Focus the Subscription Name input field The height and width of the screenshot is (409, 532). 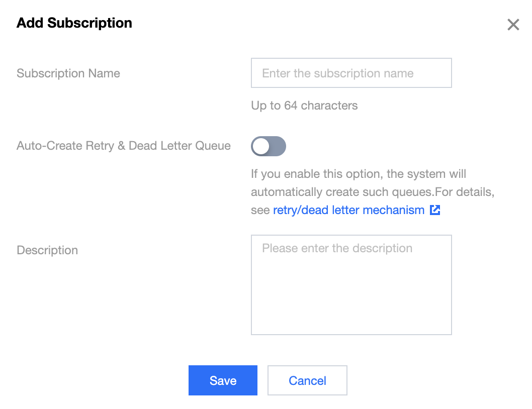pyautogui.click(x=351, y=73)
